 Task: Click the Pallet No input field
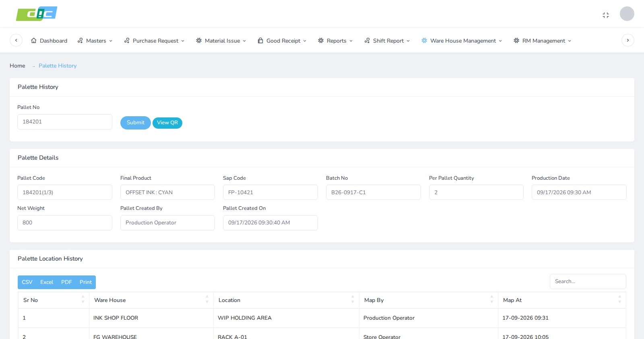click(65, 122)
